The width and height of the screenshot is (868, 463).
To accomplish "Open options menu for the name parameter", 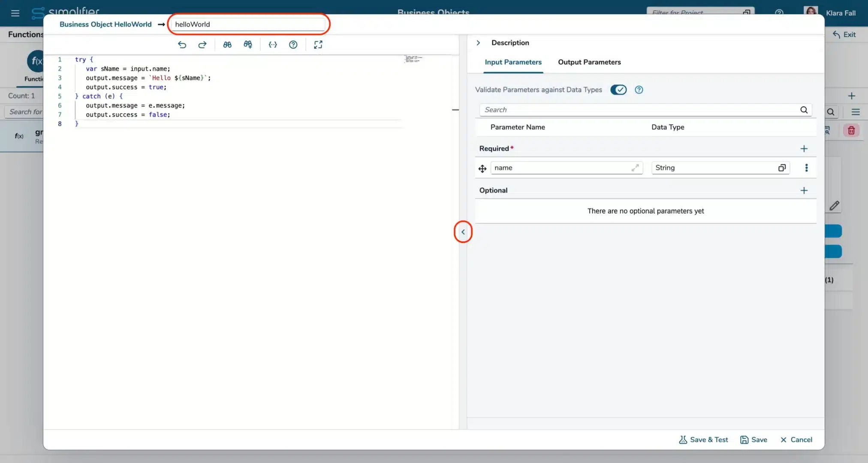I will (807, 168).
